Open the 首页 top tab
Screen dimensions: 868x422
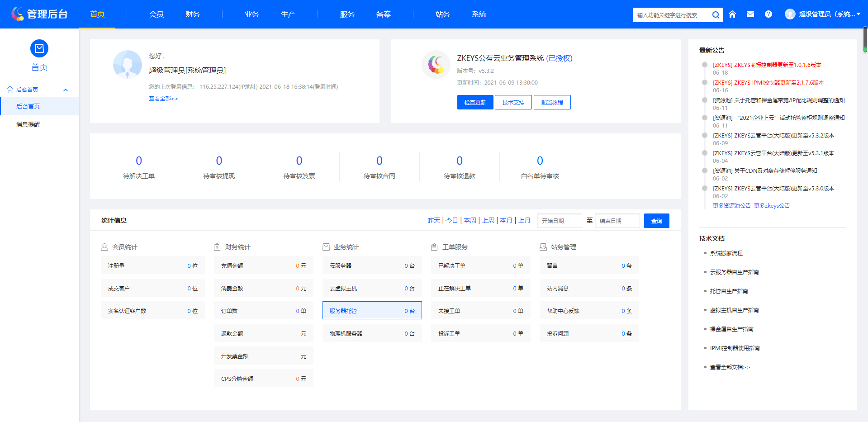tap(97, 14)
